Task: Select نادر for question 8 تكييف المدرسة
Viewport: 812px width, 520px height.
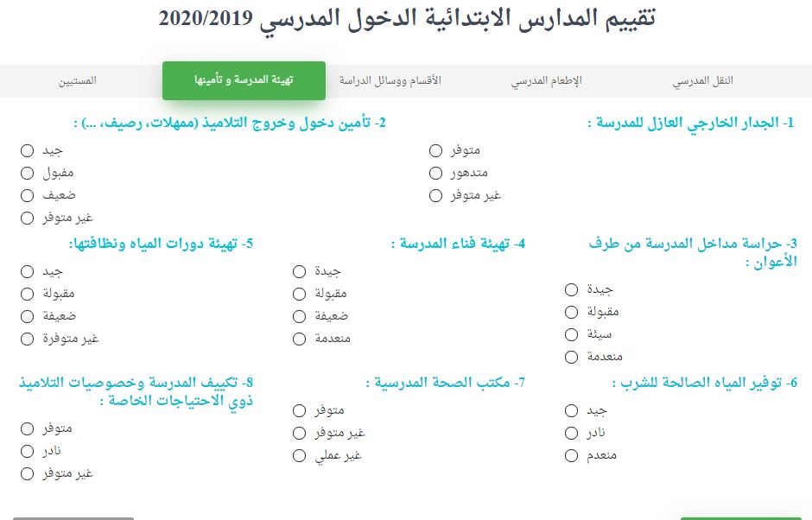Action: point(28,451)
